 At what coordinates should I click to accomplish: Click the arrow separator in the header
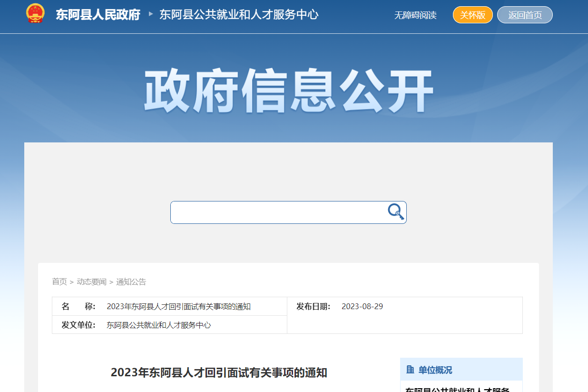[x=151, y=14]
